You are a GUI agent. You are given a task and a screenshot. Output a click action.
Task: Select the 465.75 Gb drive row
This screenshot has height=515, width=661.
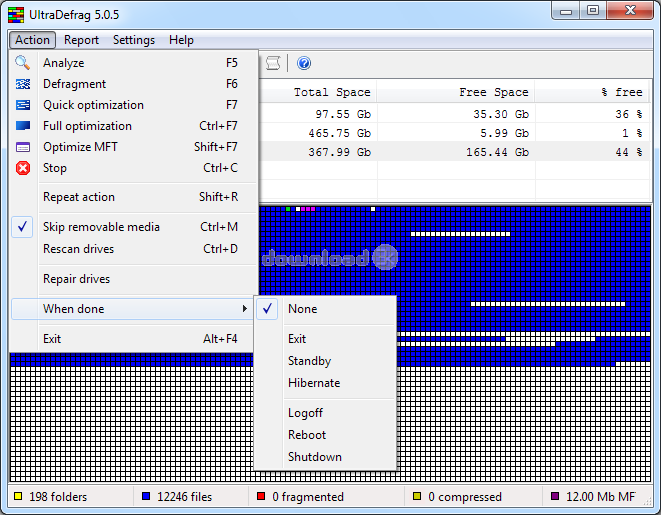coord(454,133)
